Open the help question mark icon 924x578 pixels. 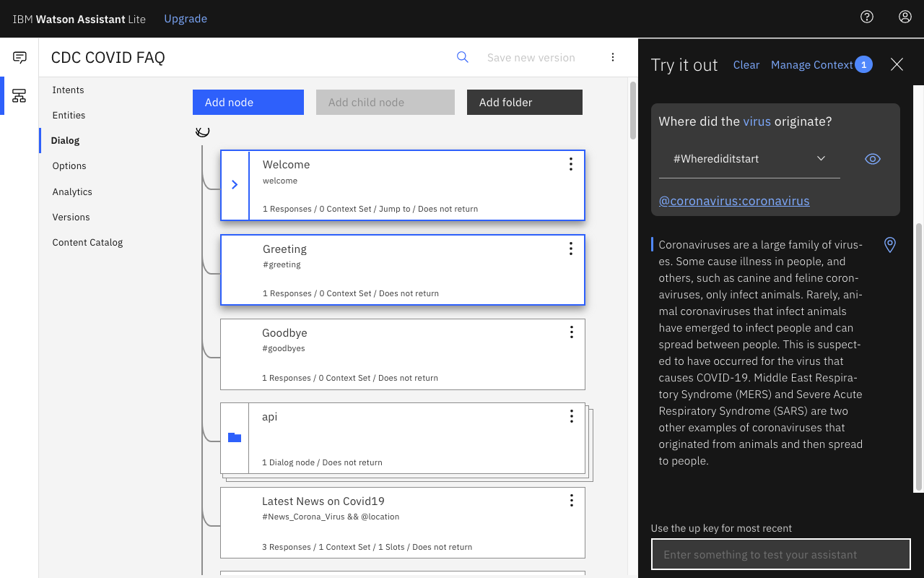867,17
